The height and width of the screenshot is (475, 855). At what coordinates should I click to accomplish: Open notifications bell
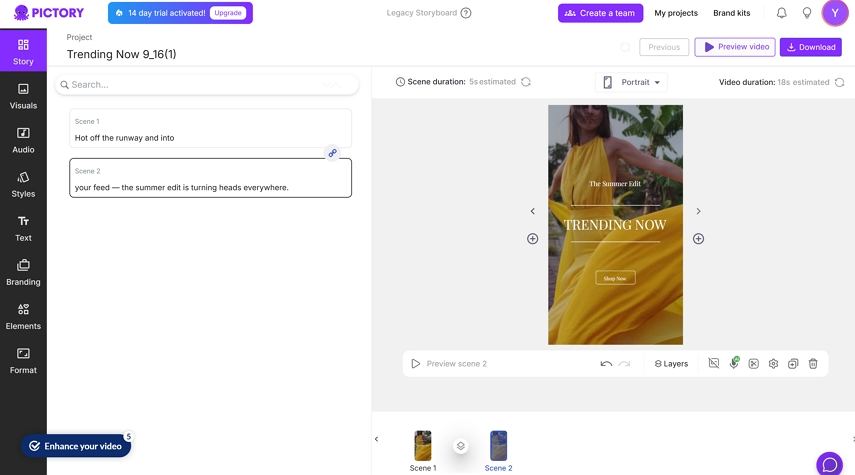tap(781, 13)
